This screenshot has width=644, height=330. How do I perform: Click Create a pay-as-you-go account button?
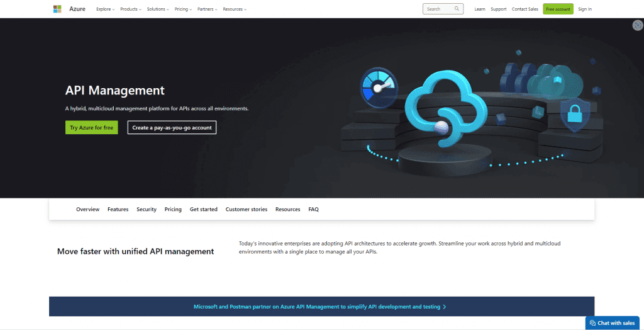click(172, 128)
